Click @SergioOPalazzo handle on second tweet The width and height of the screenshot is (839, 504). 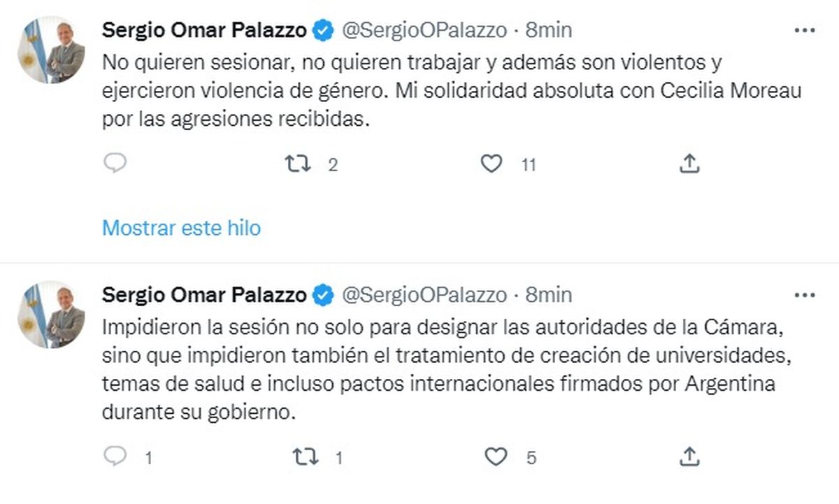pyautogui.click(x=424, y=295)
